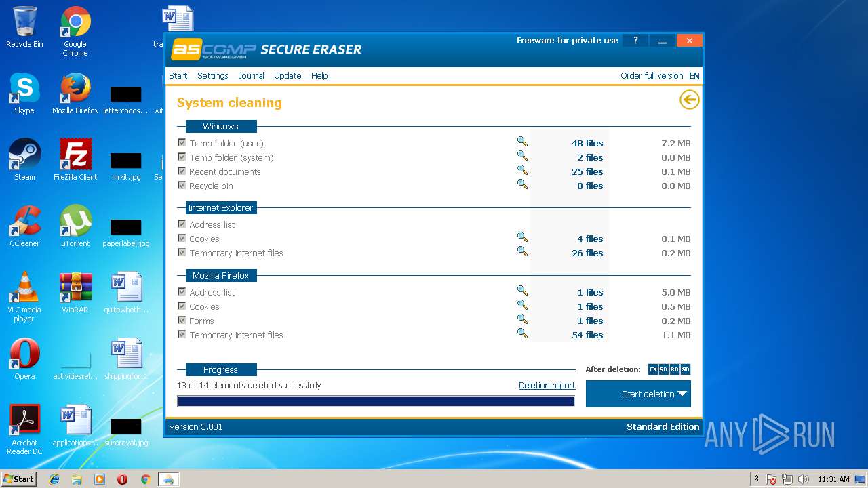The width and height of the screenshot is (868, 488).
Task: Click the deletion progress bar
Action: (x=376, y=401)
